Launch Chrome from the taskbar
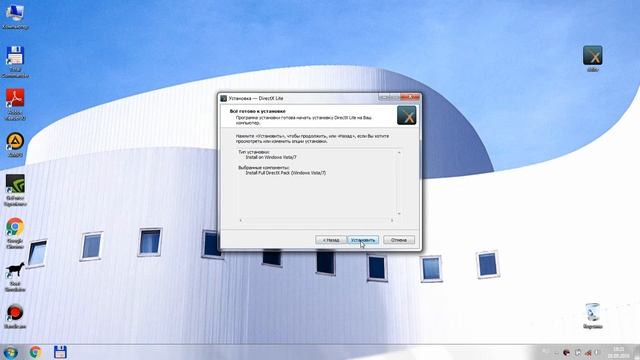The width and height of the screenshot is (640, 360). pyautogui.click(x=36, y=352)
